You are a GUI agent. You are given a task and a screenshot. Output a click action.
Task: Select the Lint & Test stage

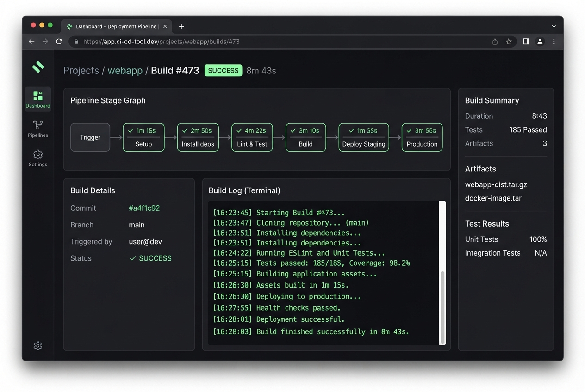pos(252,137)
